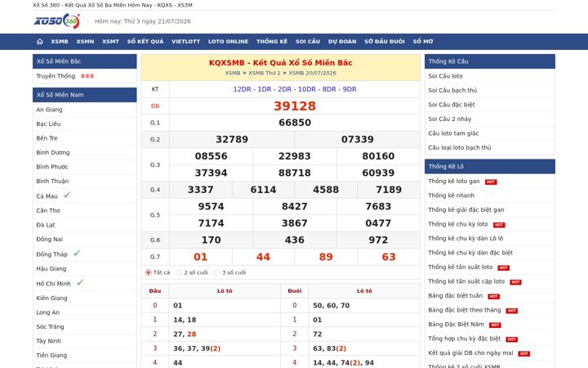The height and width of the screenshot is (368, 588).
Task: Click the XSMB 20/07/2026 breadcrumb link
Action: 312,73
